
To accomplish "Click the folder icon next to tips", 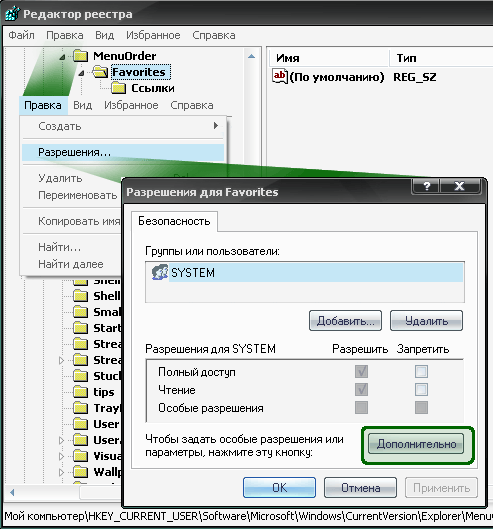I will pos(81,392).
